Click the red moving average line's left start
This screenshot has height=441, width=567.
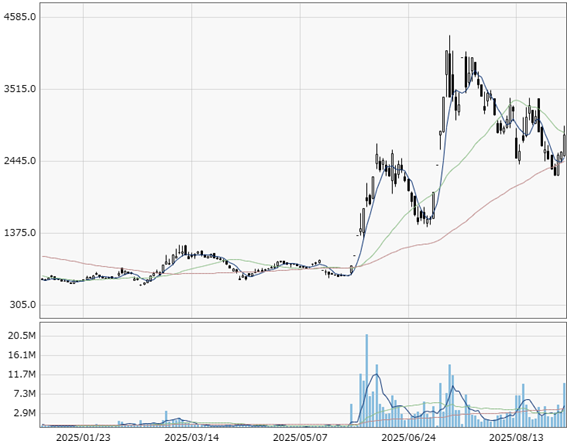[43, 256]
